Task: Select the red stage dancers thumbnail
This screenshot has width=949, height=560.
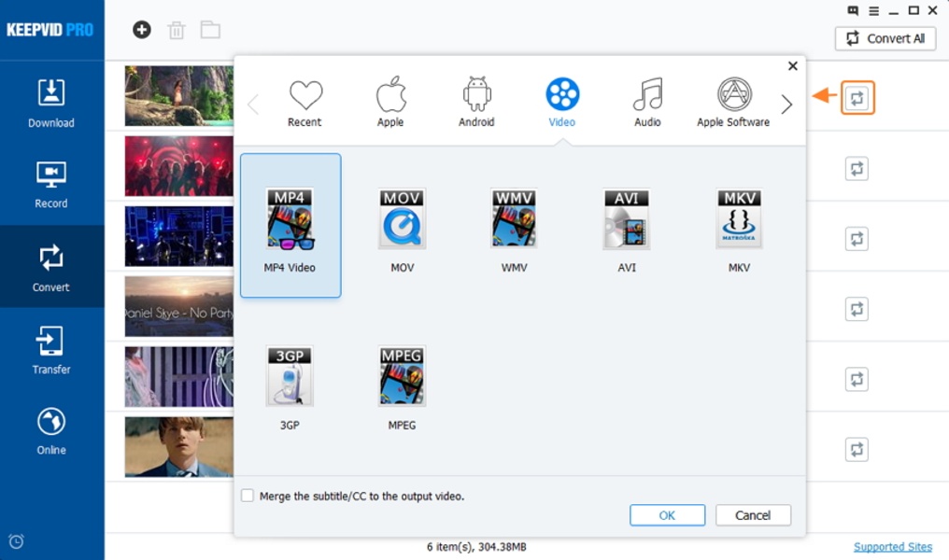Action: pos(179,166)
